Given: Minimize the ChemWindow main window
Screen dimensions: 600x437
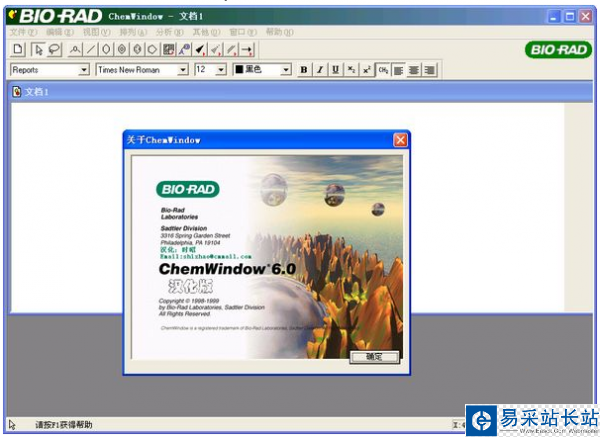Looking at the screenshot, I should tap(554, 16).
